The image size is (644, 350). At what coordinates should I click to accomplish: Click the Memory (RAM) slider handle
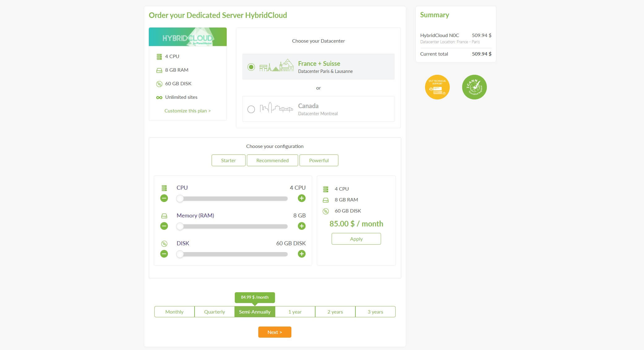coord(180,226)
